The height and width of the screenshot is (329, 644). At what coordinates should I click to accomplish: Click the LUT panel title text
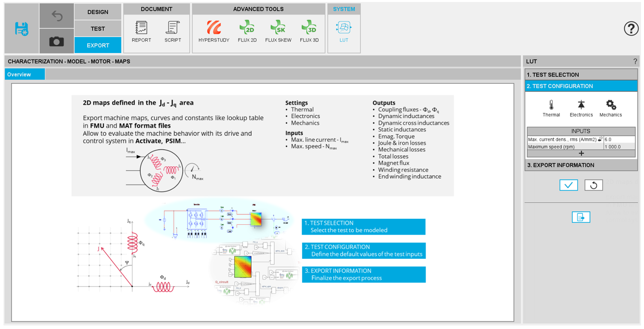tap(532, 62)
